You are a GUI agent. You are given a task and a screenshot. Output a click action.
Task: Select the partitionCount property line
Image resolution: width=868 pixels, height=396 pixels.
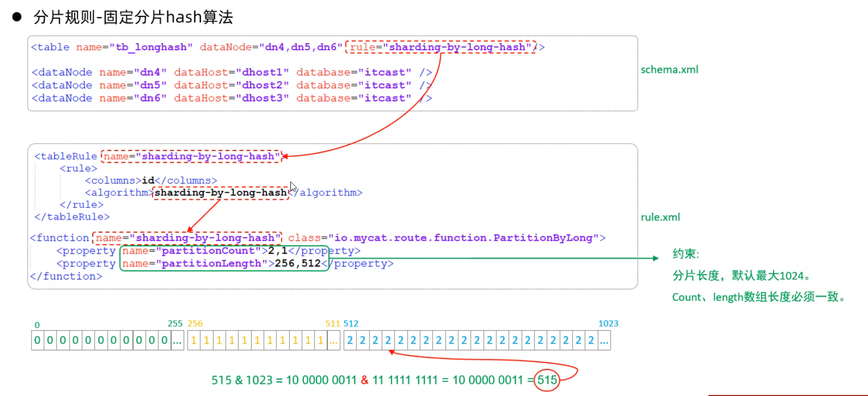(208, 250)
